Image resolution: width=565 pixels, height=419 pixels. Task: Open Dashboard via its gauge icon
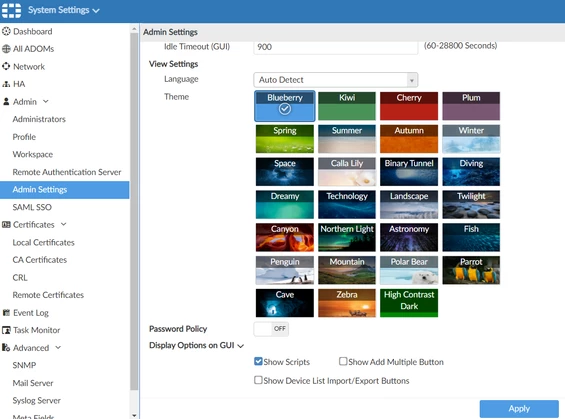[x=6, y=31]
